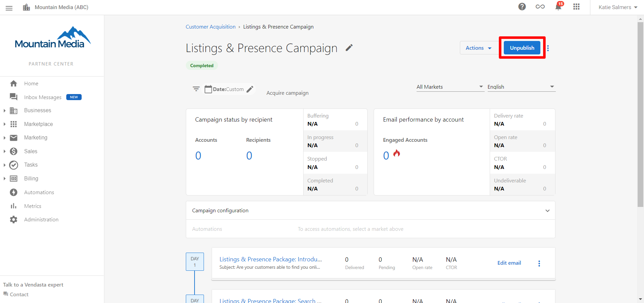Click the Completed status badge
644x303 pixels.
(202, 66)
